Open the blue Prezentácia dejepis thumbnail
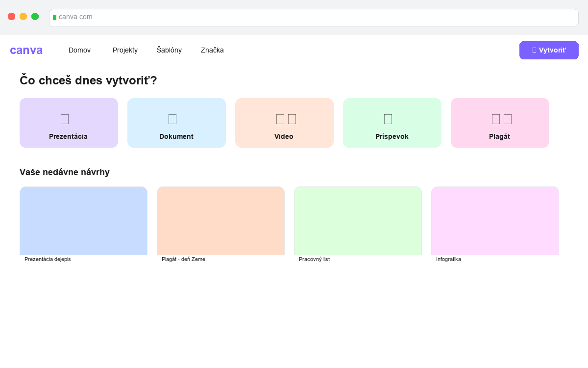 click(x=83, y=221)
